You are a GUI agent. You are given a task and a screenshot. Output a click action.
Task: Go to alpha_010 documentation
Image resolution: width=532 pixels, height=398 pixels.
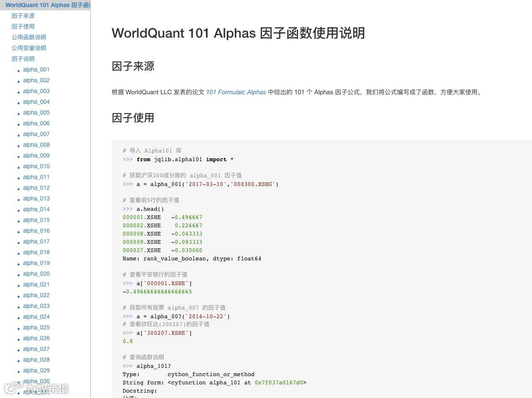pyautogui.click(x=36, y=166)
